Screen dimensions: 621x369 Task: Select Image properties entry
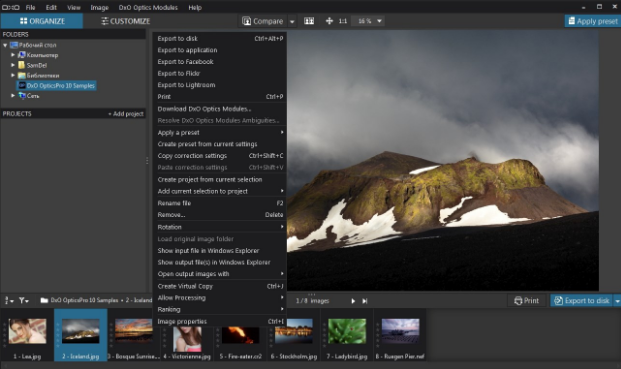pos(220,321)
